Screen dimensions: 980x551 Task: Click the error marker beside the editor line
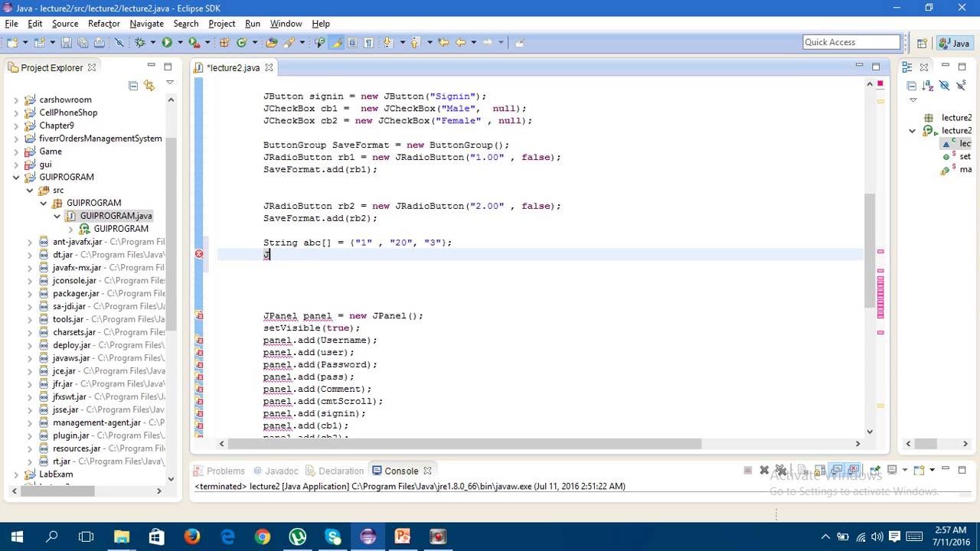[199, 254]
